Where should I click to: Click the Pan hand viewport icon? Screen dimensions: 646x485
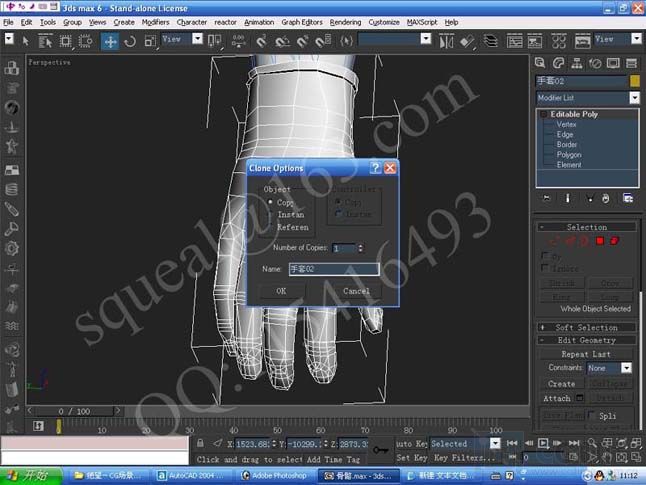(607, 457)
